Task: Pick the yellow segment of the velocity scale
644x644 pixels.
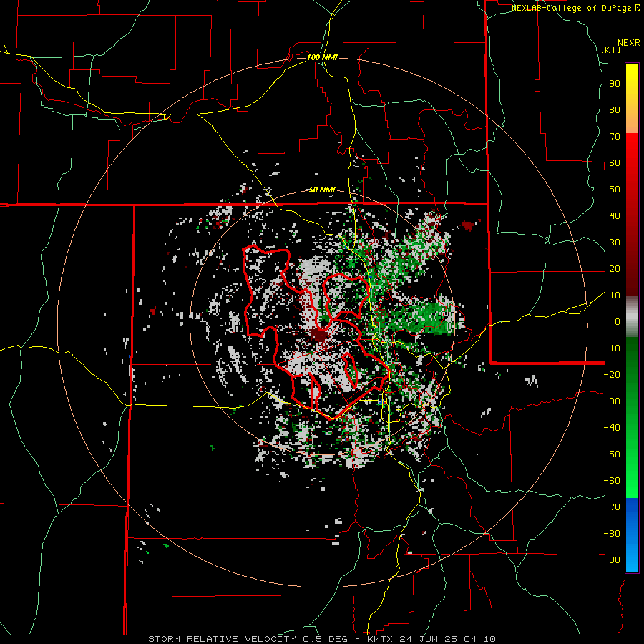Action: point(632,98)
